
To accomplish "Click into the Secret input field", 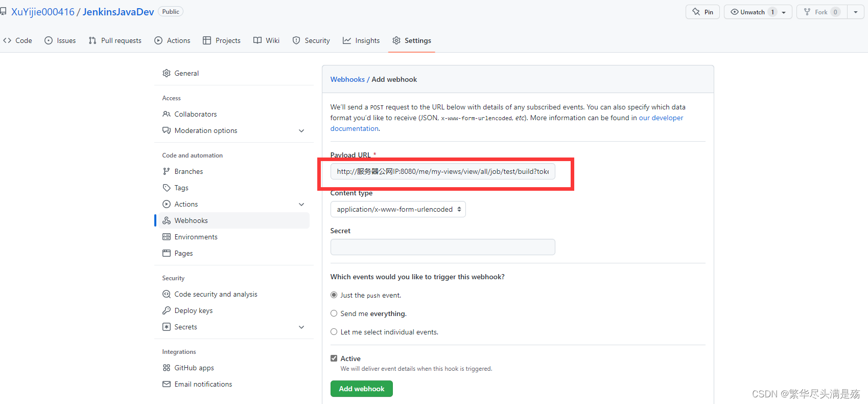I will coord(443,247).
